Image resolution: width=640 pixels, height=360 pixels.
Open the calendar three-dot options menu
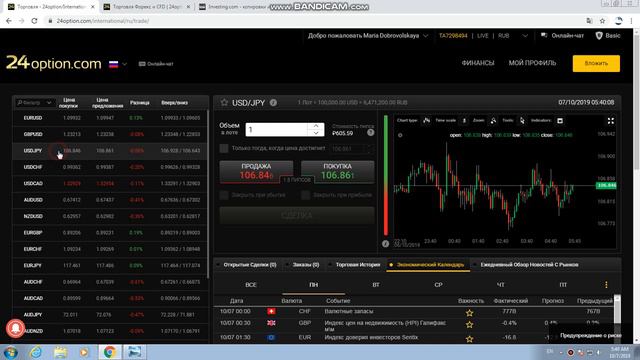click(606, 284)
